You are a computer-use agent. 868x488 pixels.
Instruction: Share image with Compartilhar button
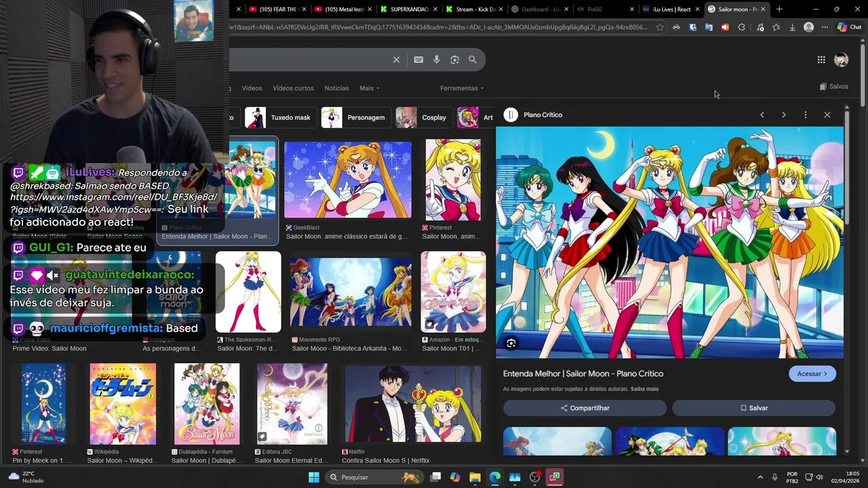(x=585, y=408)
